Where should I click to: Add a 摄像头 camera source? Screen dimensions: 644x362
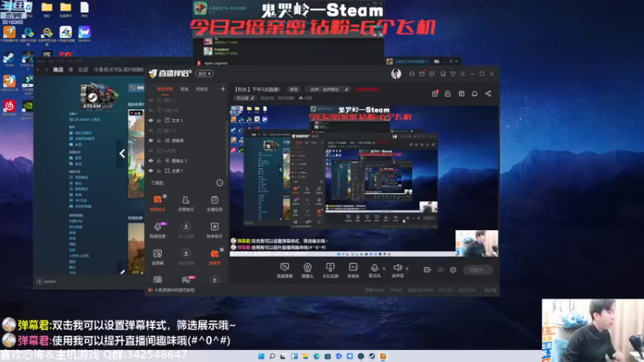coord(308,270)
